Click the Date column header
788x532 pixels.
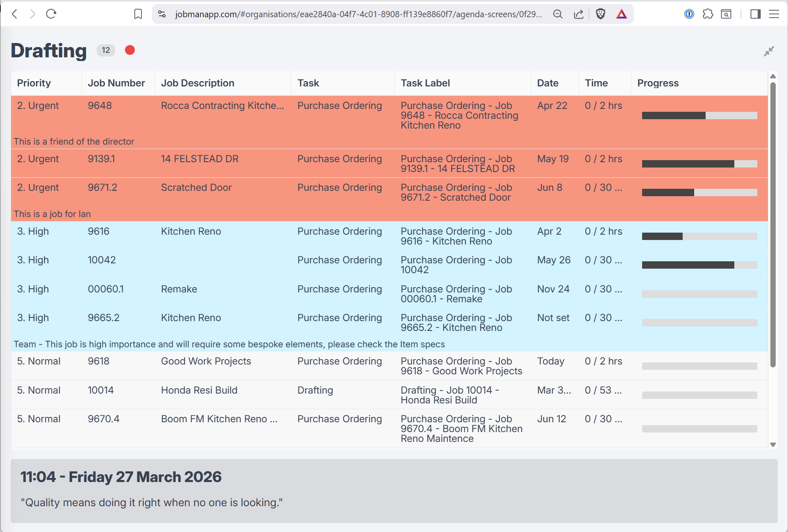pos(547,83)
